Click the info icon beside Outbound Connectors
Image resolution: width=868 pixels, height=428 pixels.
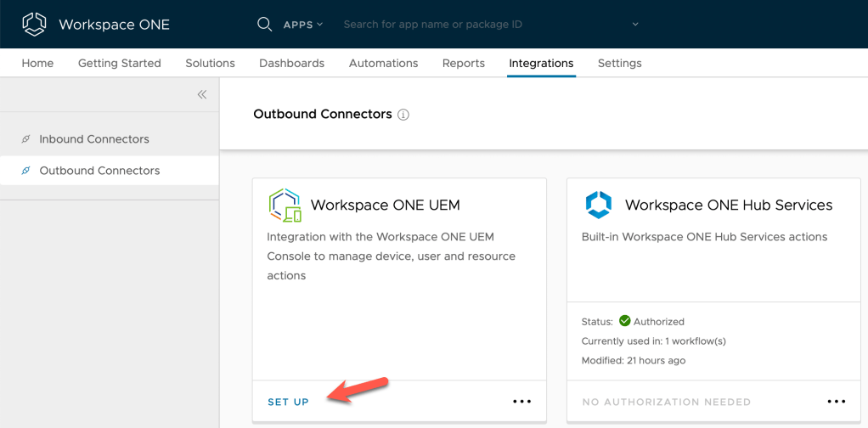coord(403,115)
